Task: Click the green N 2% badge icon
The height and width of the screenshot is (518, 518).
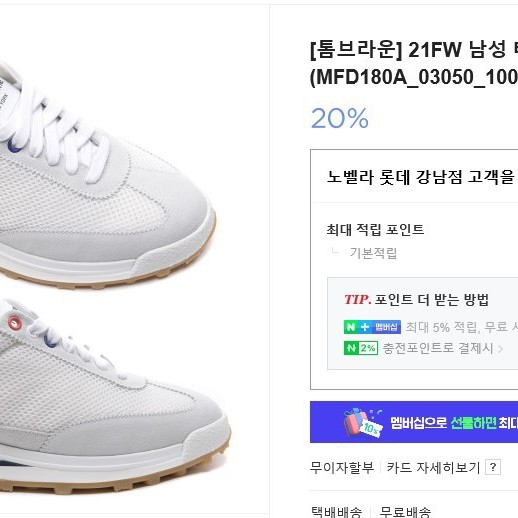Action: 361,348
